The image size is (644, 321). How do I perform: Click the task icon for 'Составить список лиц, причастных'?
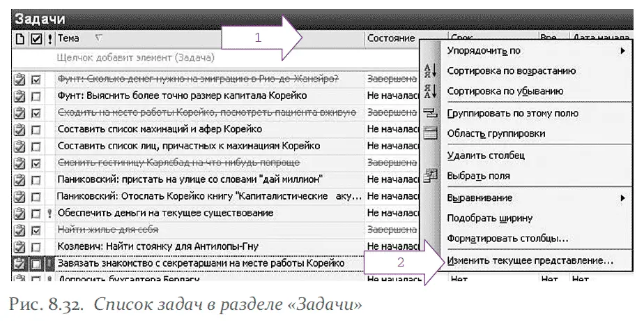click(20, 147)
